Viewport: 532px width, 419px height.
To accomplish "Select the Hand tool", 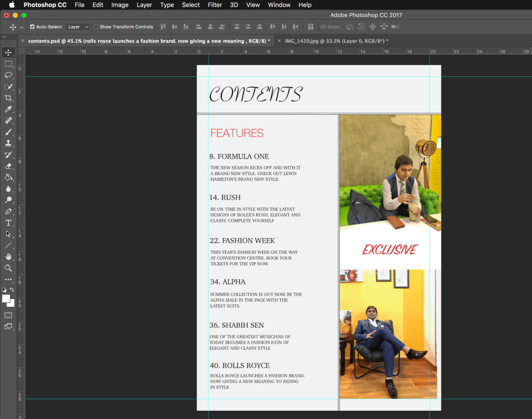I will click(x=8, y=257).
